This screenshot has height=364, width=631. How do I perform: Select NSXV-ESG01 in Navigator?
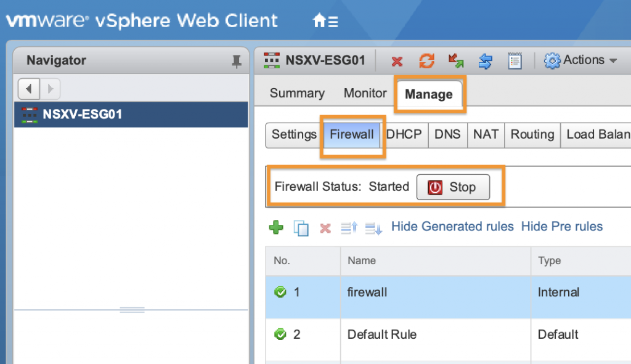pos(131,114)
